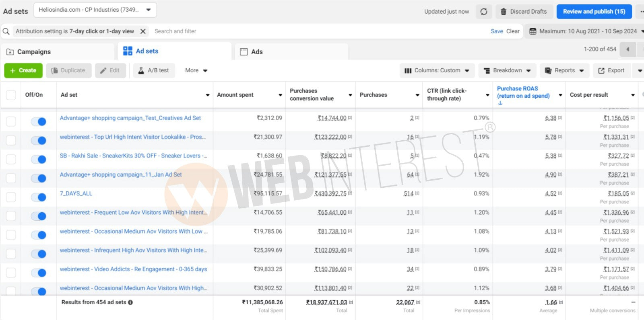Click the search magnifier icon
The height and width of the screenshot is (320, 644).
point(6,31)
